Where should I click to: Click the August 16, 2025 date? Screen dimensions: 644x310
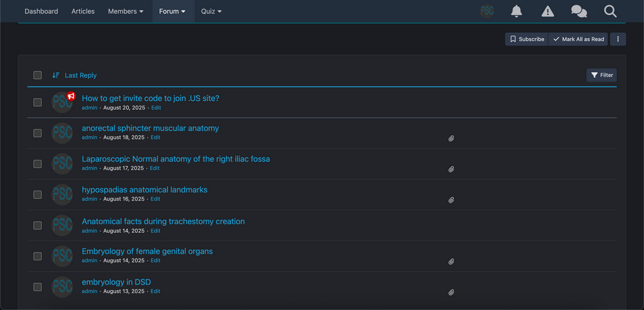(124, 199)
